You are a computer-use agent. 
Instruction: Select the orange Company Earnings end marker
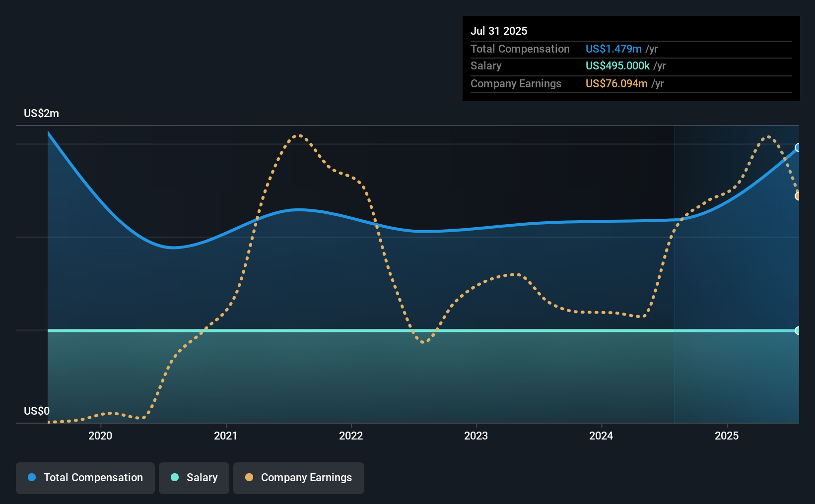[798, 196]
